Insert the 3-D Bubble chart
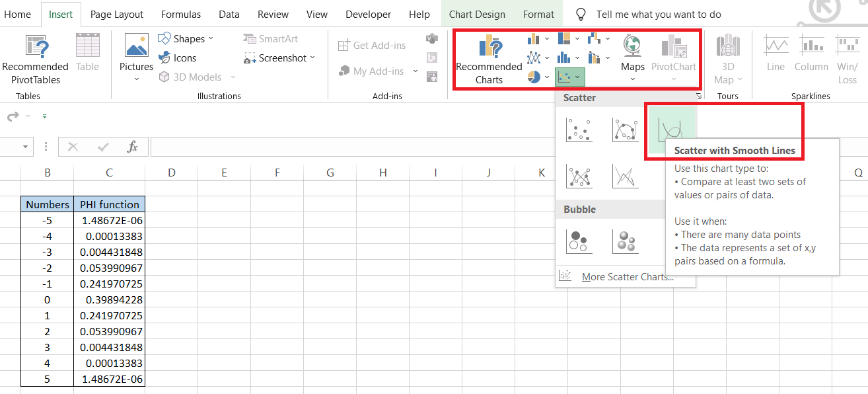Viewport: 868px width, 394px height. click(625, 241)
